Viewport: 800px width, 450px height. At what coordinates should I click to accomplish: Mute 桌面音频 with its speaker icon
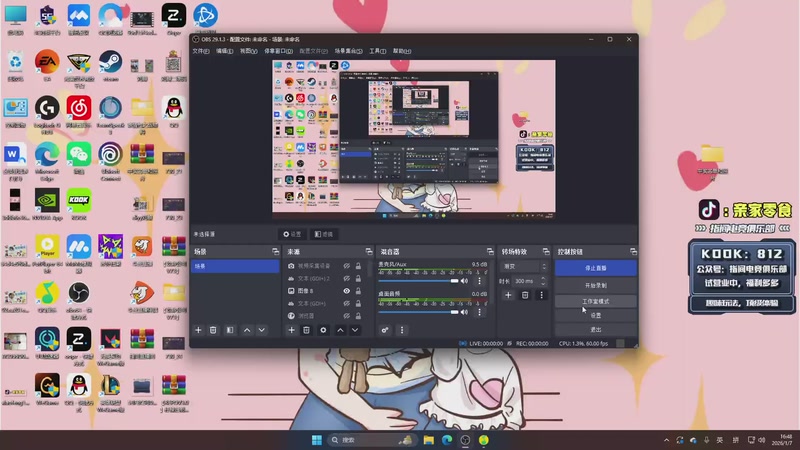[464, 312]
